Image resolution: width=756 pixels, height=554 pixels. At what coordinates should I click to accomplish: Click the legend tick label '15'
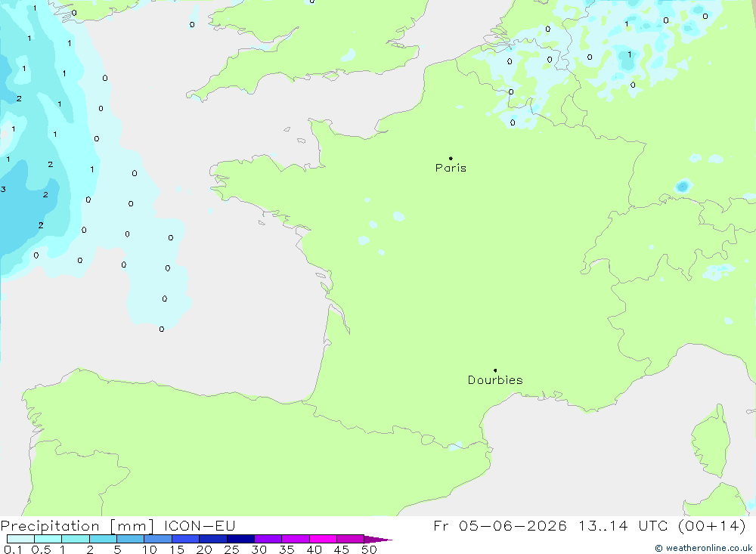coord(177,549)
